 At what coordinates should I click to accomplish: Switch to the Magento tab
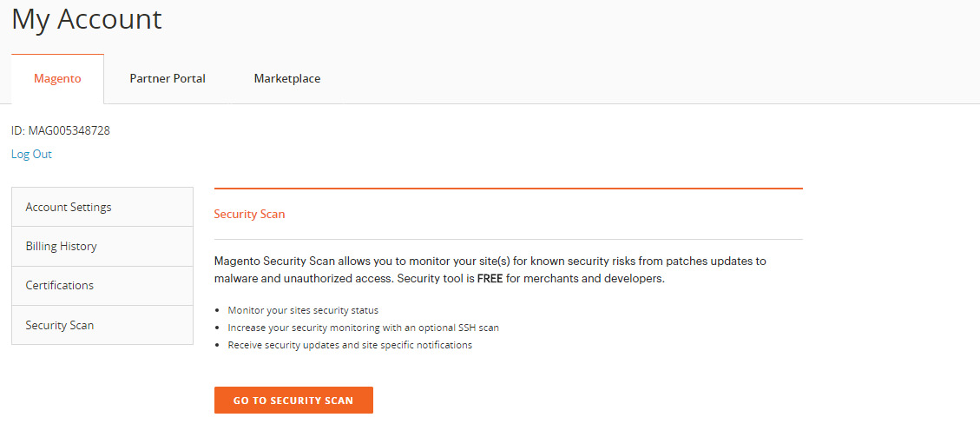[57, 79]
